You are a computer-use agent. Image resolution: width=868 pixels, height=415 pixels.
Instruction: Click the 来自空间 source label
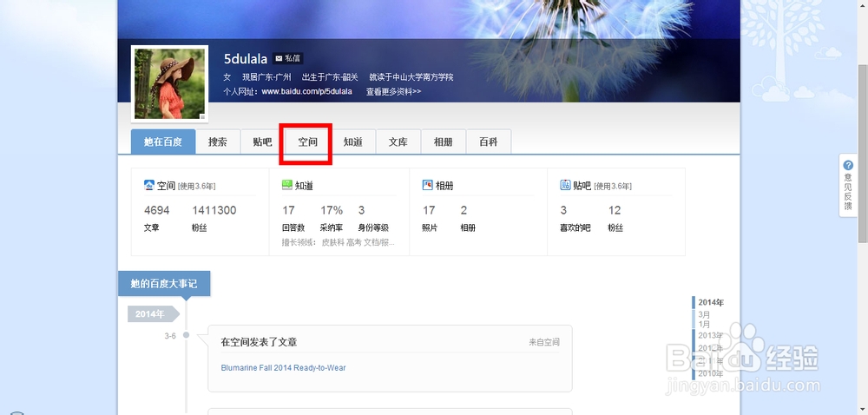(x=544, y=343)
